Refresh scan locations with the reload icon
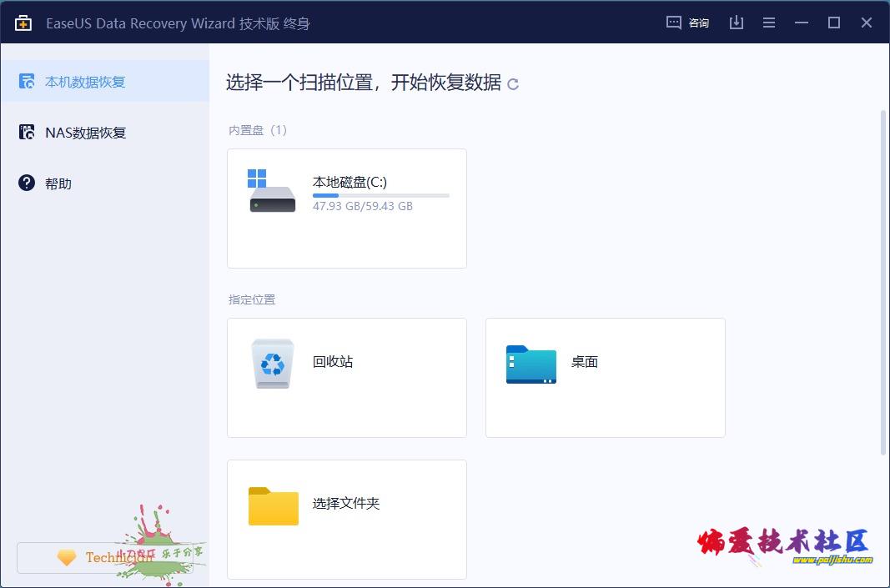This screenshot has width=890, height=588. coord(513,84)
